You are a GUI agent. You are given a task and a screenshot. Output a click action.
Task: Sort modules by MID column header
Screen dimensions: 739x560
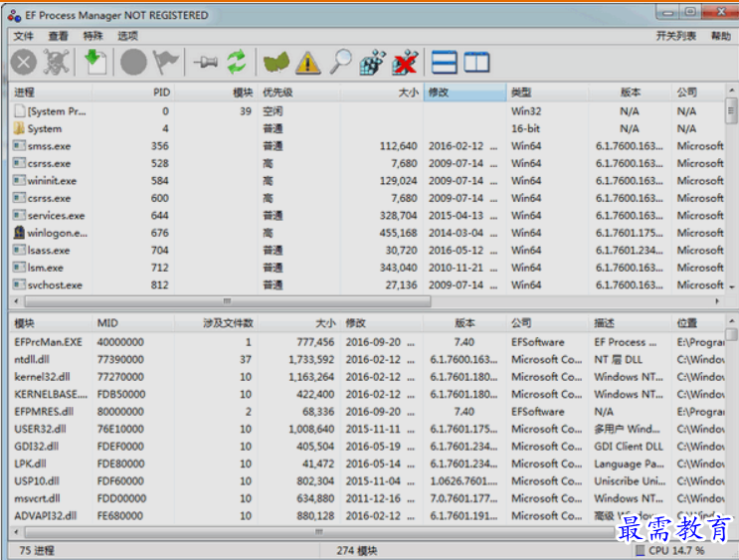133,323
